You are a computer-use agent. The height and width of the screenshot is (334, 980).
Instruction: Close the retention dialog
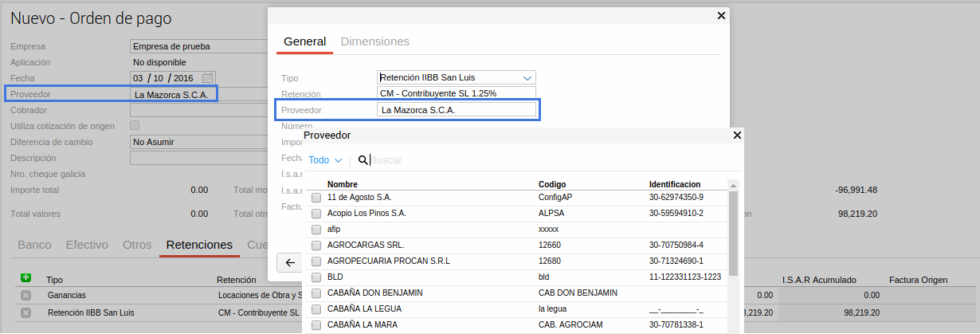[721, 15]
